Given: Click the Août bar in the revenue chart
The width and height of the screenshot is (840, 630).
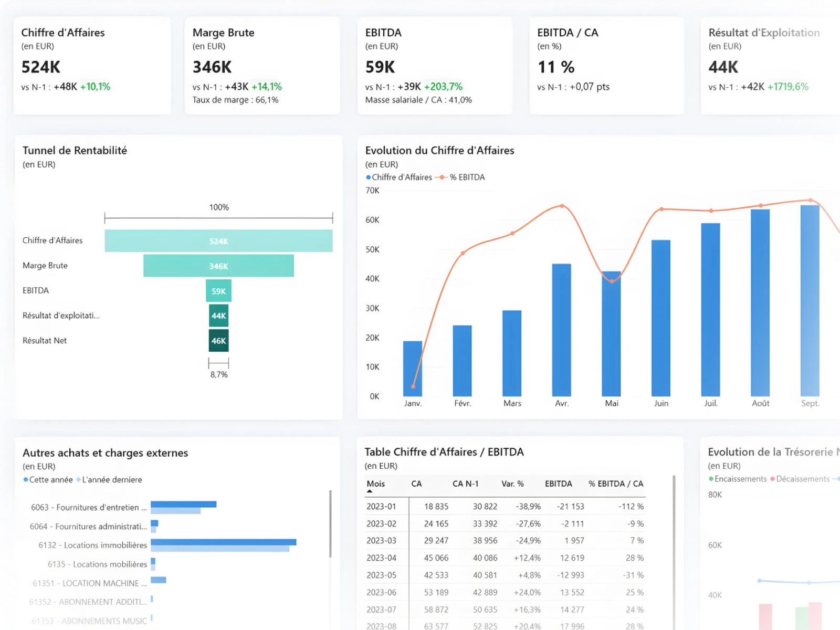Looking at the screenshot, I should pyautogui.click(x=760, y=303).
